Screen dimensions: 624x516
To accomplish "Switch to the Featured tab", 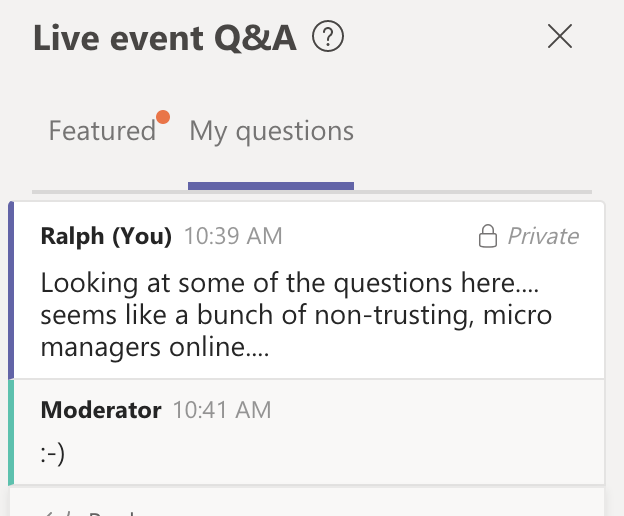I will pyautogui.click(x=102, y=130).
